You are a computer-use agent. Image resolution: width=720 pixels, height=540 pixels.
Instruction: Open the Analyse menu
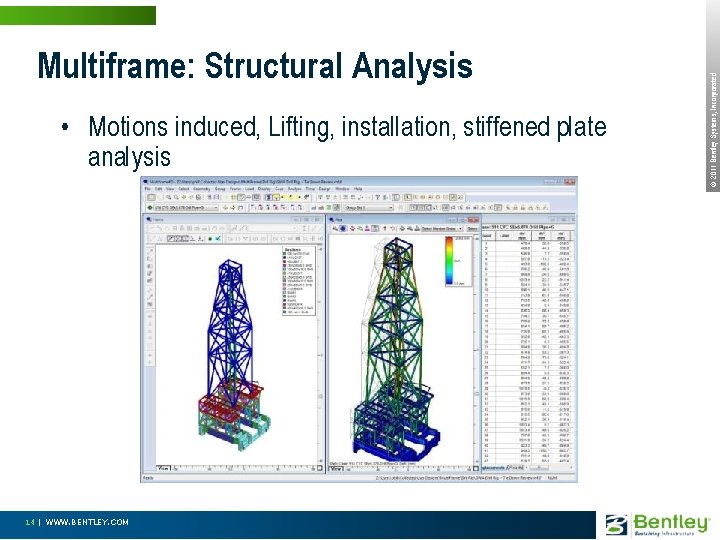click(x=294, y=189)
